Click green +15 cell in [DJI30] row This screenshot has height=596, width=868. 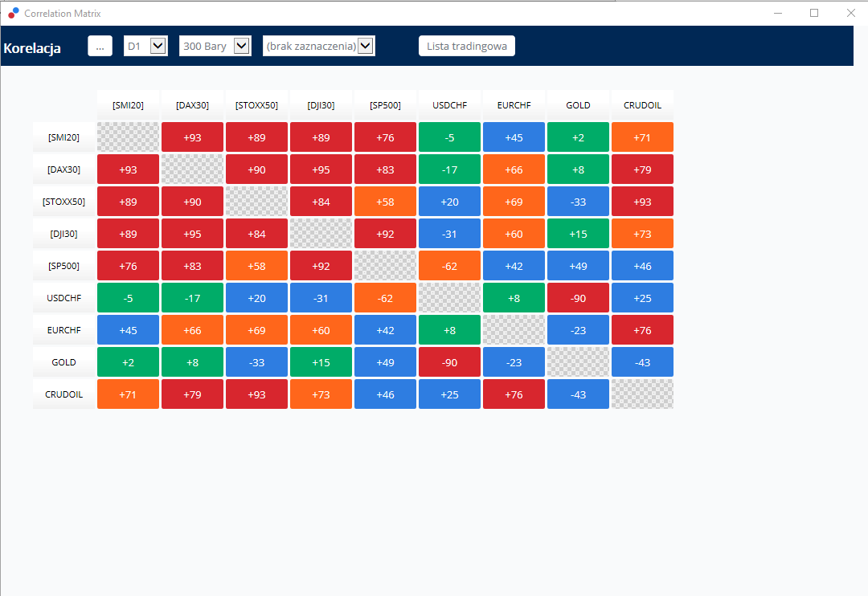pyautogui.click(x=578, y=234)
